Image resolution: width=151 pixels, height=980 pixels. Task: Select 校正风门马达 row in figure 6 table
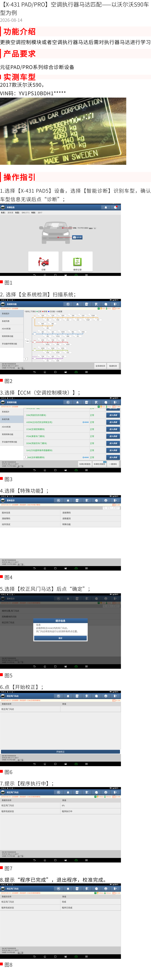pyautogui.click(x=60, y=709)
